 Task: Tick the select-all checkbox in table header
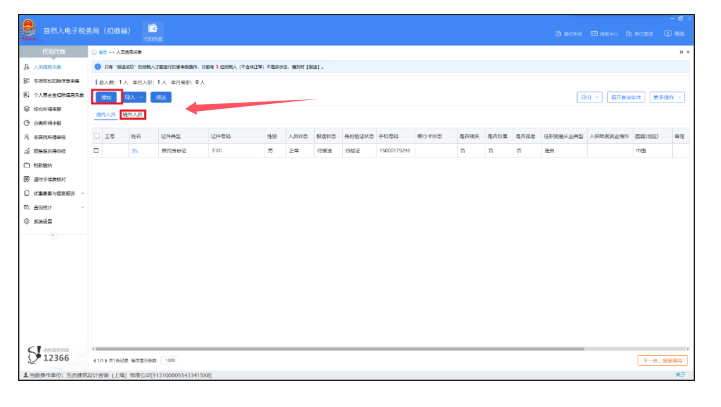coord(97,135)
